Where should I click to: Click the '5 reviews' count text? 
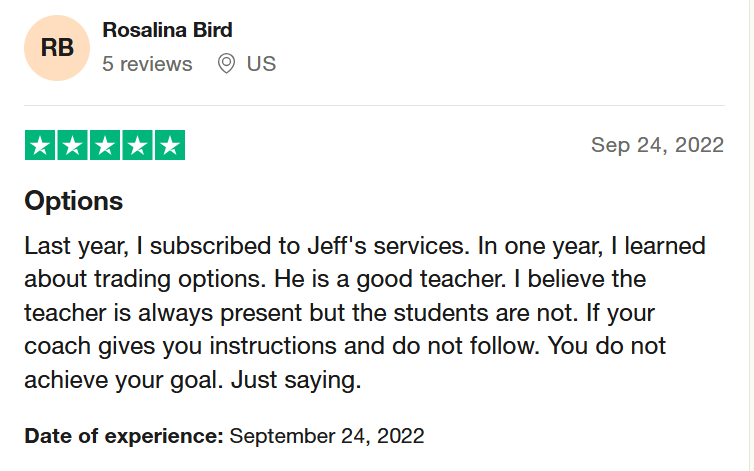click(x=147, y=64)
